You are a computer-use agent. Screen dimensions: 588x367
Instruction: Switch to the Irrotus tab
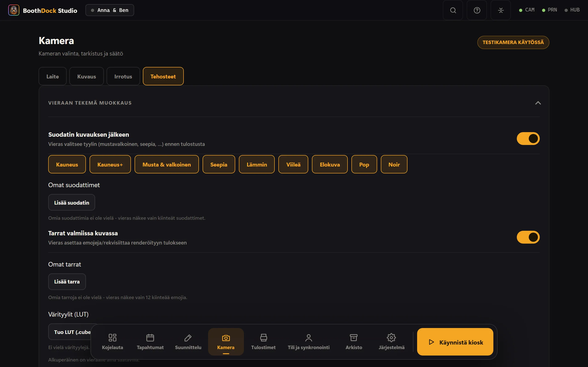click(x=123, y=76)
